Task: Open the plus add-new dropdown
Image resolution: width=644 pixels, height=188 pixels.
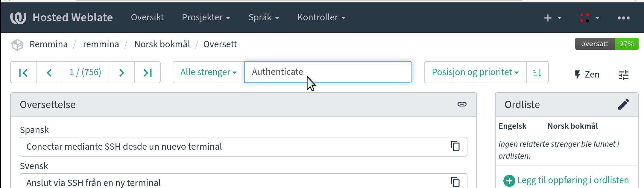Action: [552, 18]
